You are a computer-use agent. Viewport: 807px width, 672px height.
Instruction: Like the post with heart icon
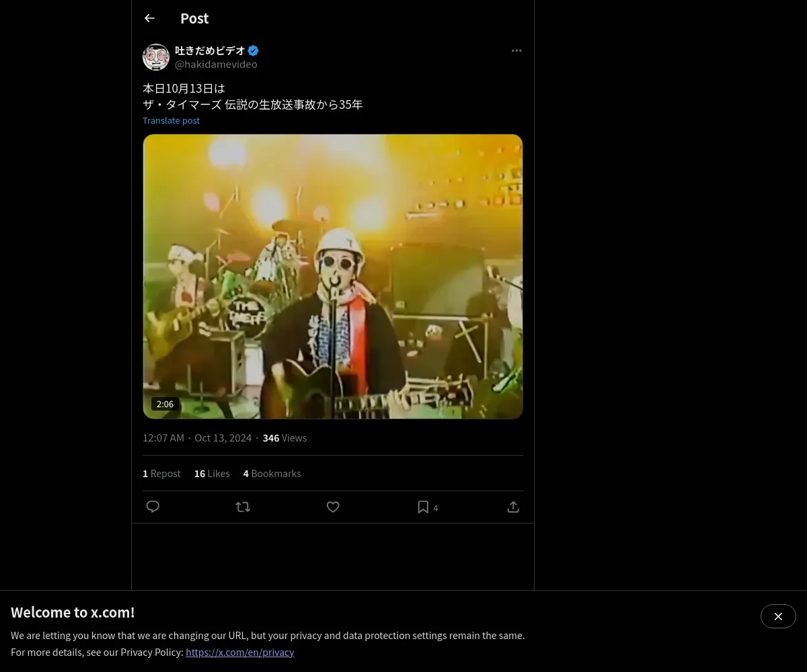coord(333,507)
